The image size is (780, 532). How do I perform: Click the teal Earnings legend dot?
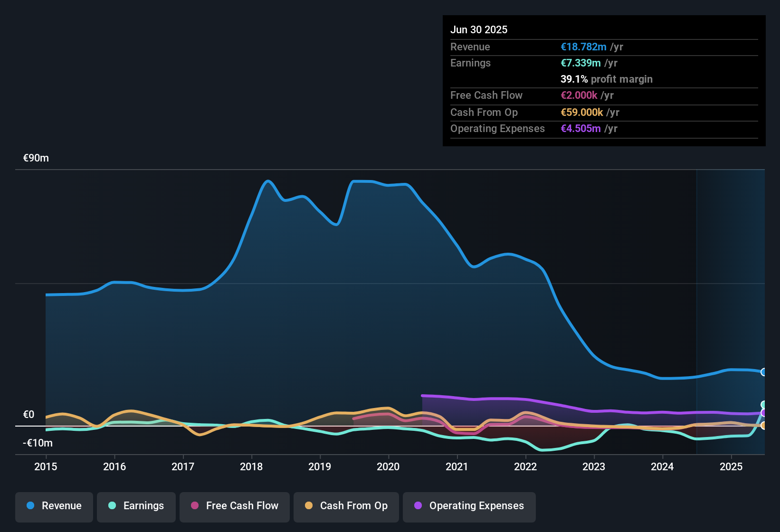tap(113, 506)
